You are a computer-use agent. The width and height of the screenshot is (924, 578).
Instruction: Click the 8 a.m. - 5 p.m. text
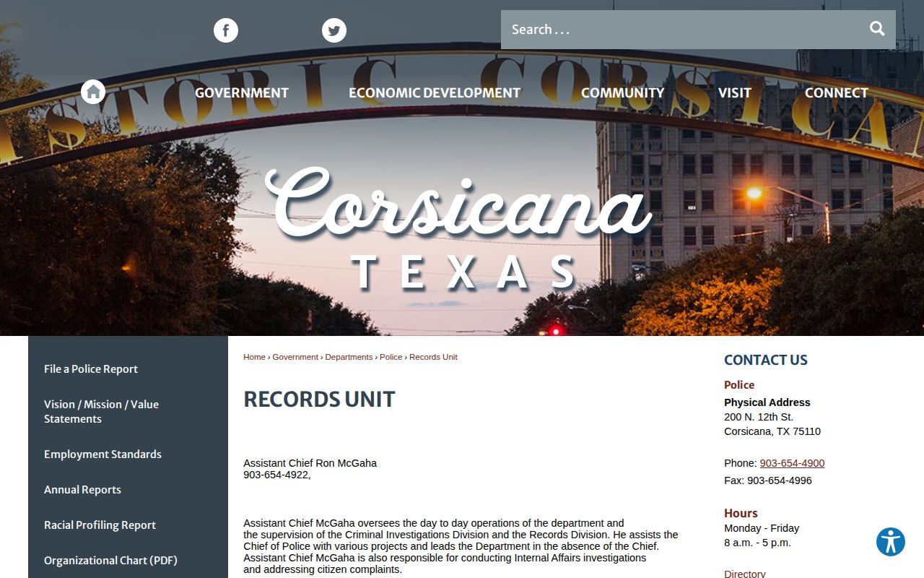click(x=757, y=543)
